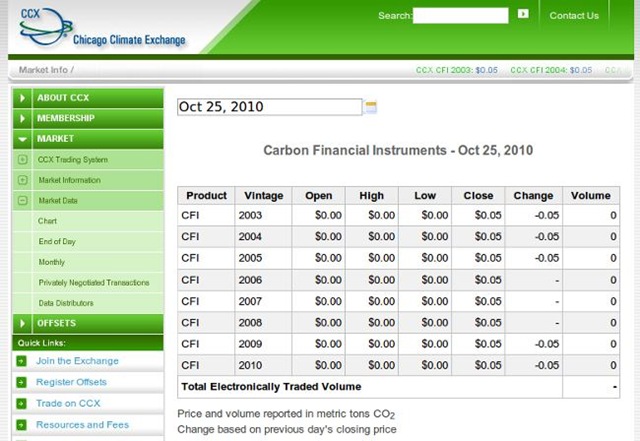Click the Close column header

(478, 196)
